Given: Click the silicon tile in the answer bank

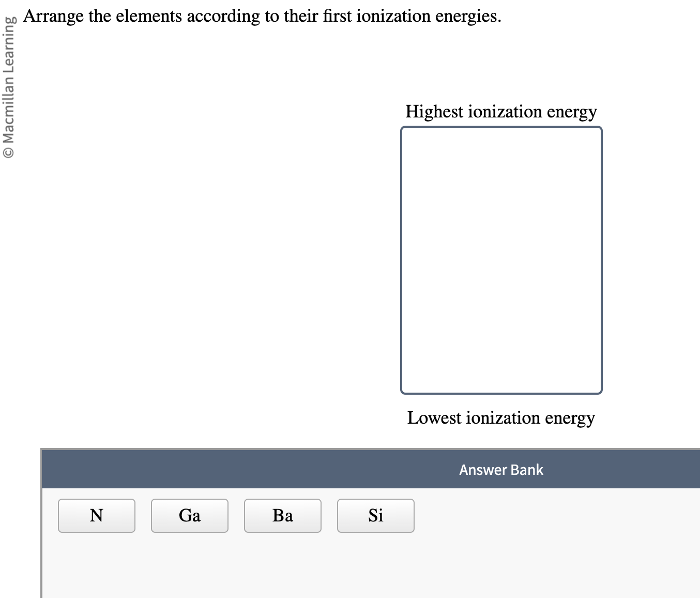Looking at the screenshot, I should [x=375, y=515].
